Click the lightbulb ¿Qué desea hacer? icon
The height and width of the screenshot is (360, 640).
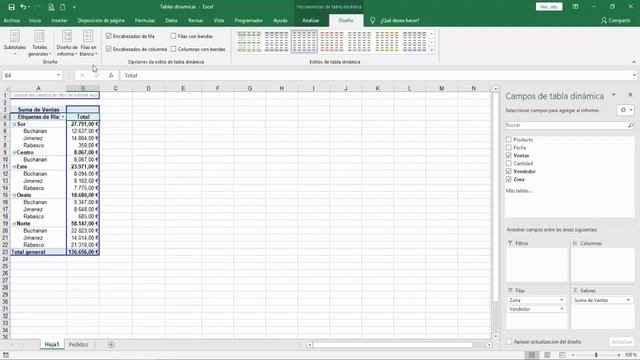372,20
